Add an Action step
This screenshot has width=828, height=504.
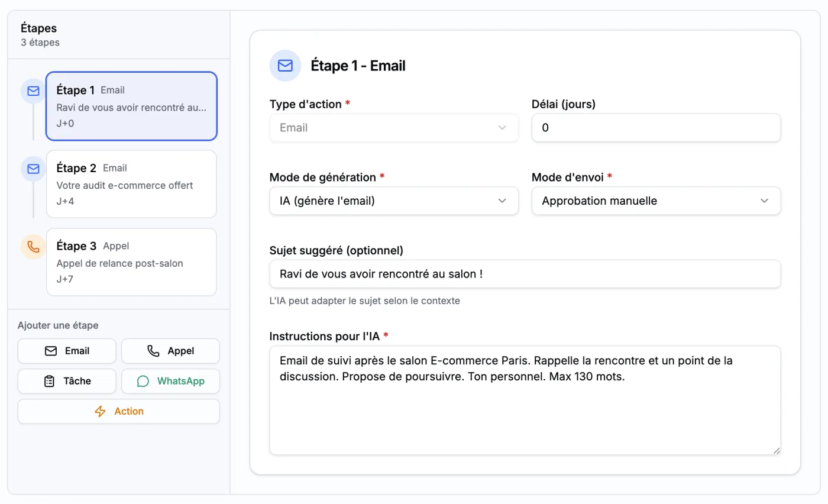click(119, 411)
